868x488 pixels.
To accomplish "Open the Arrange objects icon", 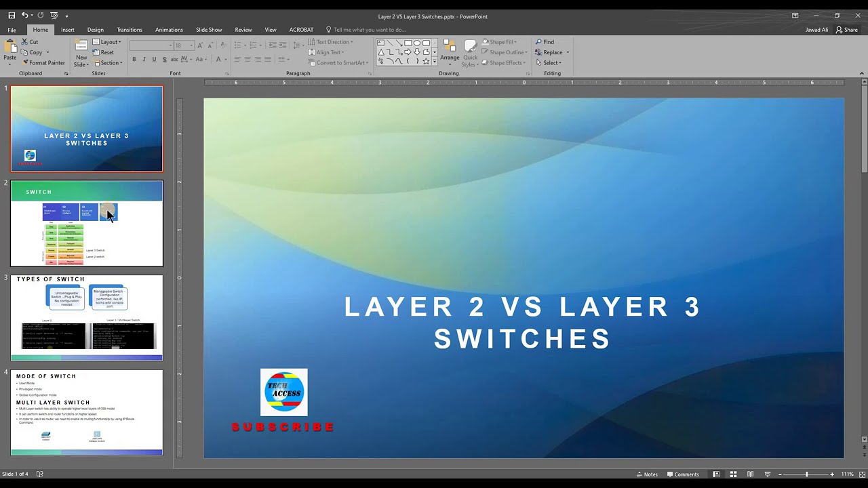I will (450, 46).
